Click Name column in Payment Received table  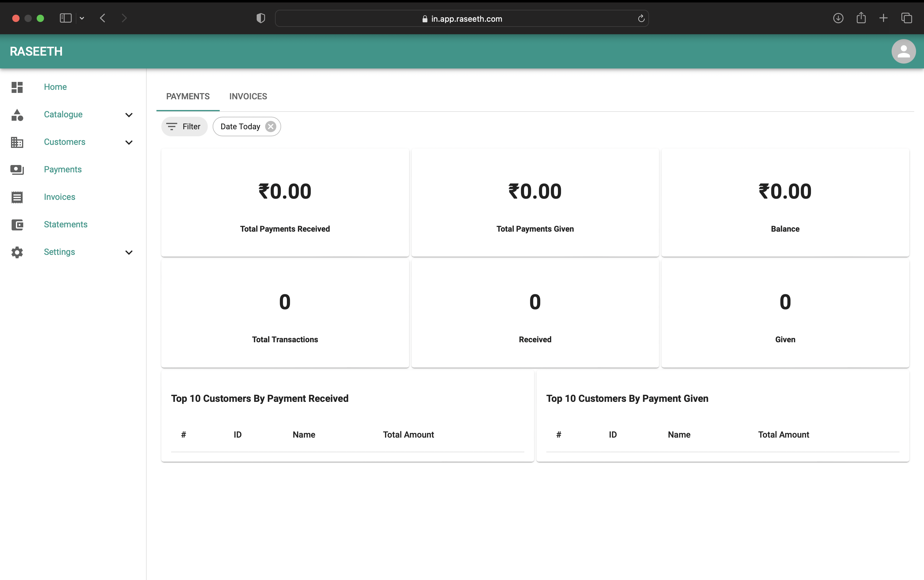point(304,435)
